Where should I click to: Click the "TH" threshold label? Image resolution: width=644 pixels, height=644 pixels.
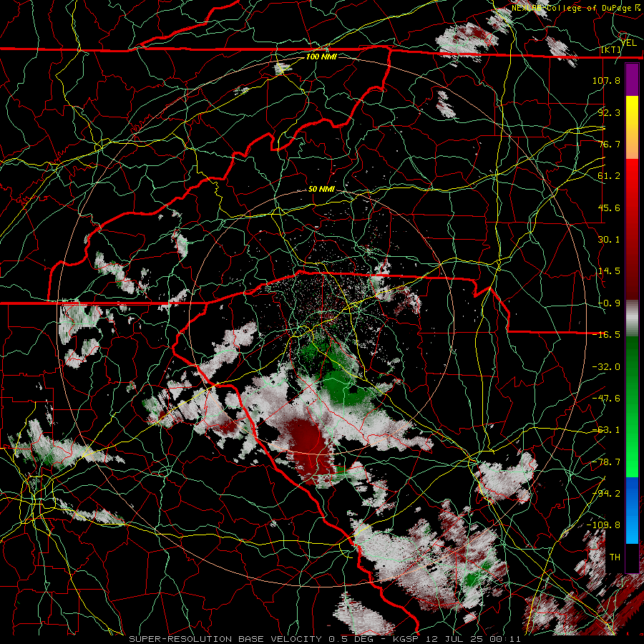tap(615, 557)
